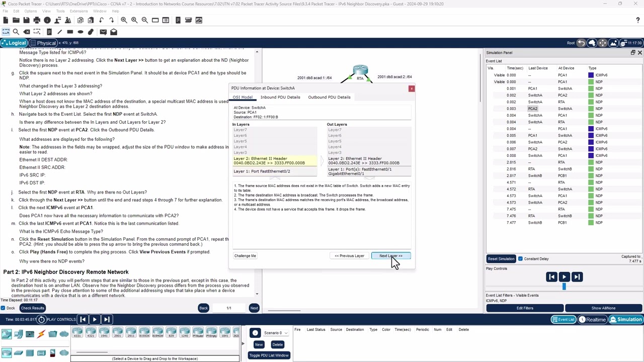
Task: Open the Tools menu
Action: (60, 11)
